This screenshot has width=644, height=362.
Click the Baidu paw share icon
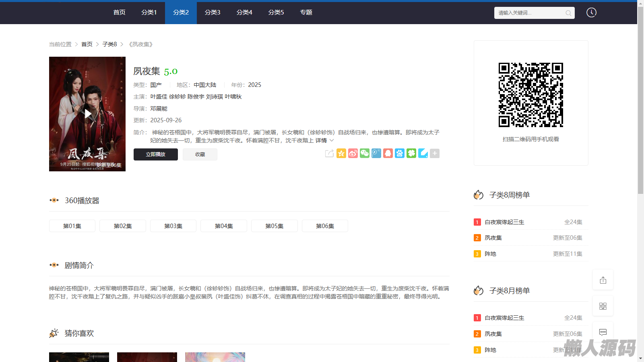pos(400,153)
